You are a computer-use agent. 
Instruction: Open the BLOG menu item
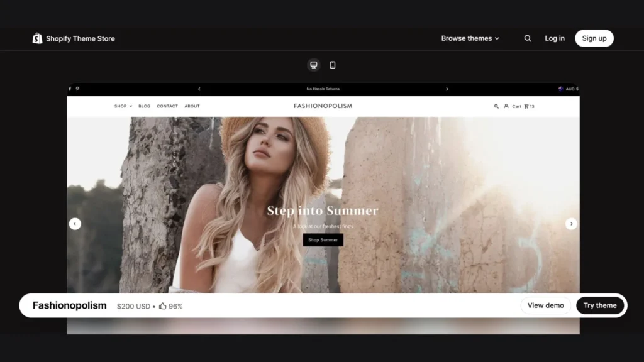coord(144,106)
